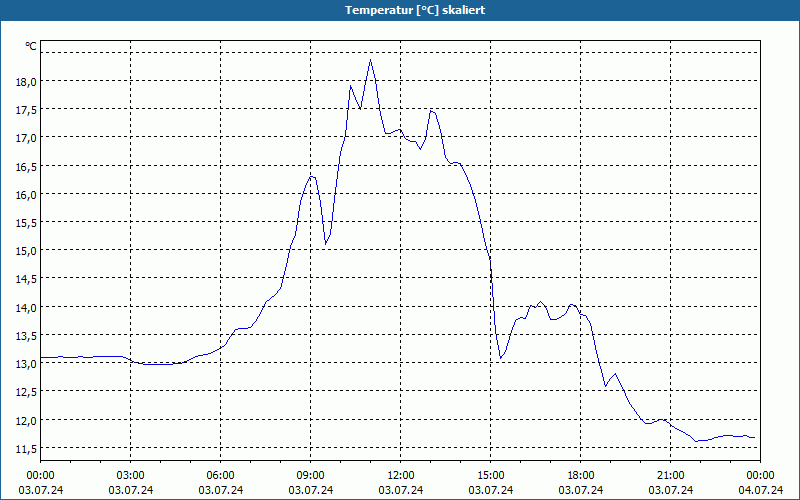Click the 17,0 y-axis tick value
800x500 pixels.
25,138
